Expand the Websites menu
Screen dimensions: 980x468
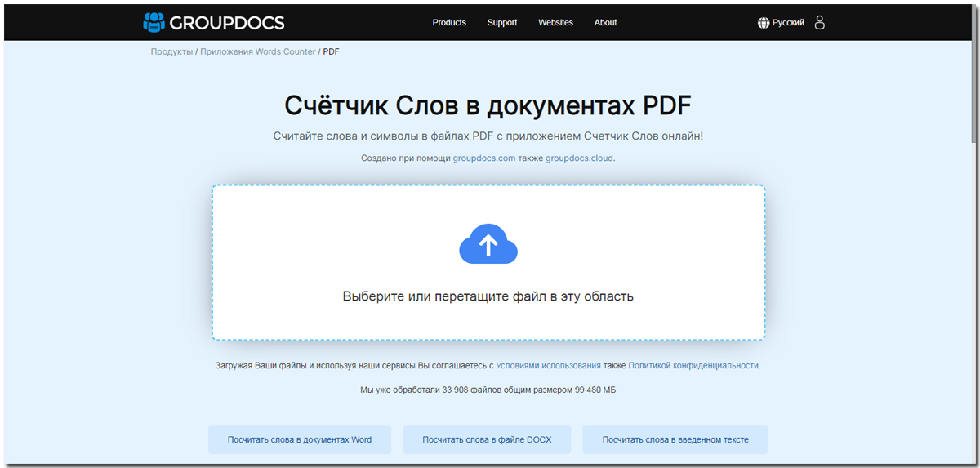pos(555,23)
